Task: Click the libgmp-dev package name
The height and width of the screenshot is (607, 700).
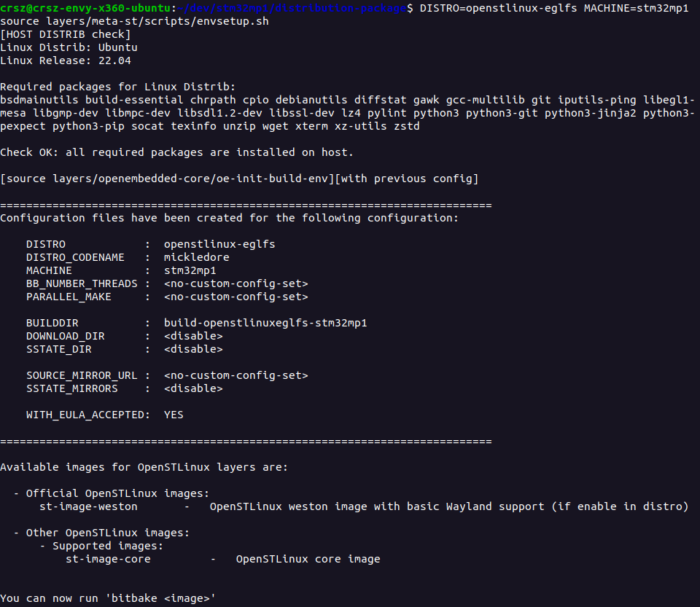Action: (x=66, y=113)
